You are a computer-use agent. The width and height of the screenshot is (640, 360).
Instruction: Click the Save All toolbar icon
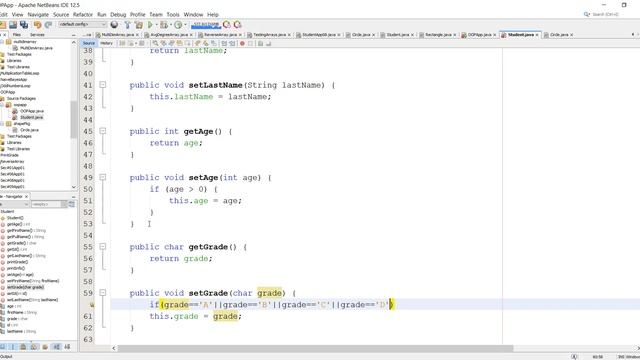tap(24, 25)
